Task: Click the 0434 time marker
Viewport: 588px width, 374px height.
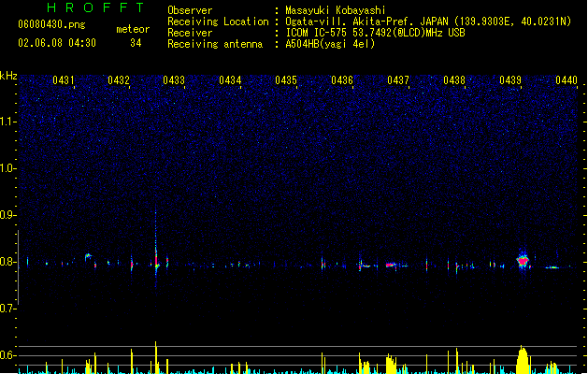Action: pos(230,80)
